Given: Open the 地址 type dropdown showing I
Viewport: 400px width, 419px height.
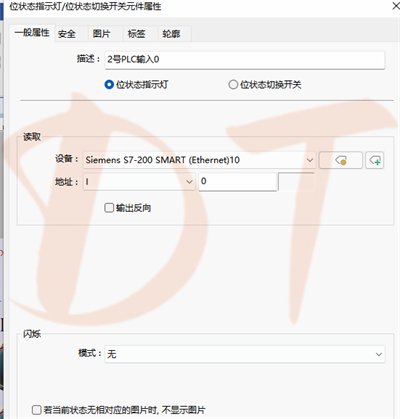Looking at the screenshot, I should [139, 182].
